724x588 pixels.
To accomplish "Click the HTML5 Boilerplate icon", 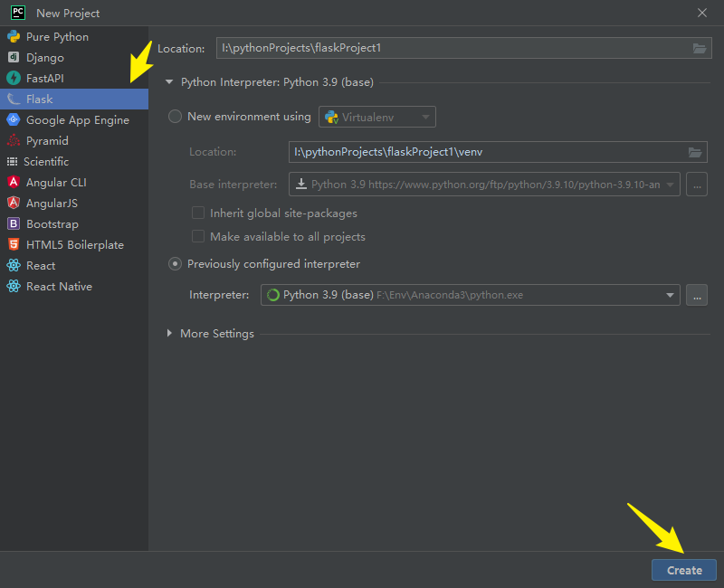I will [14, 244].
